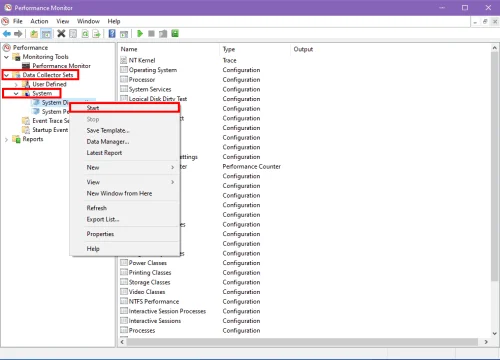The width and height of the screenshot is (500, 360).
Task: Click the green Start Data Collector Set icon
Action: pyautogui.click(x=140, y=33)
